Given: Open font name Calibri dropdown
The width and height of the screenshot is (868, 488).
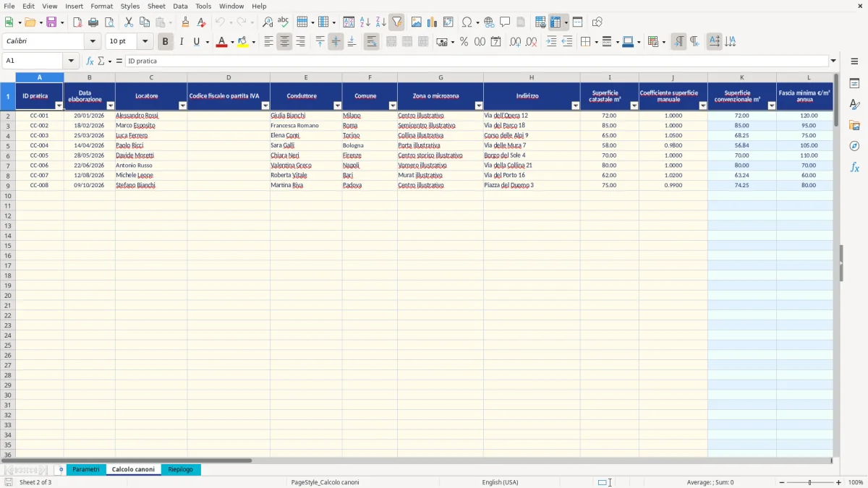Looking at the screenshot, I should 93,42.
